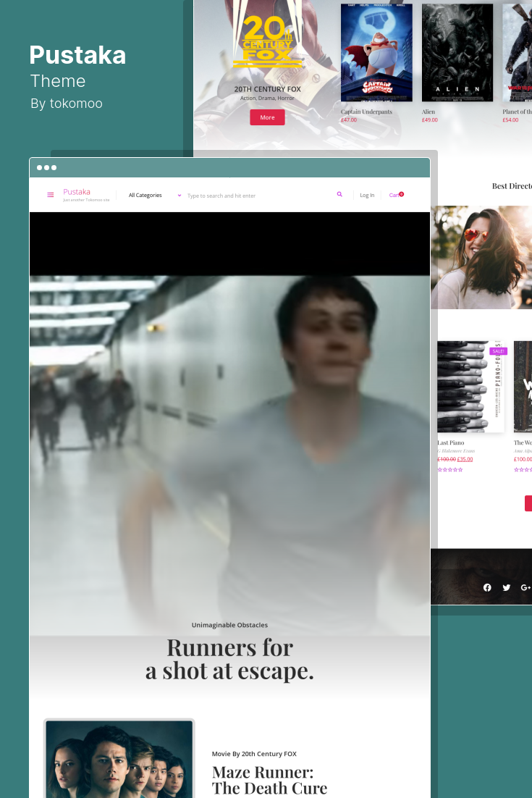Screen dimensions: 532x798
Task: Click the 'Maze Runner: The Death Cure' heading
Action: [x=269, y=780]
